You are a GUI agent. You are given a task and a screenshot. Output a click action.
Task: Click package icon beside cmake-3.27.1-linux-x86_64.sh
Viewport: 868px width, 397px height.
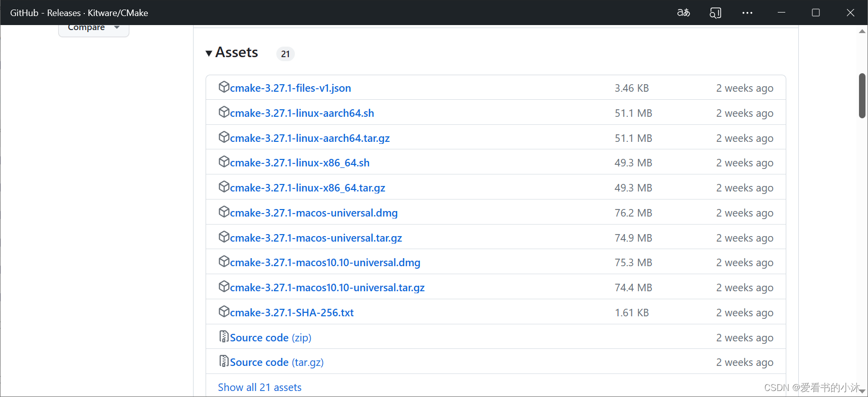224,161
